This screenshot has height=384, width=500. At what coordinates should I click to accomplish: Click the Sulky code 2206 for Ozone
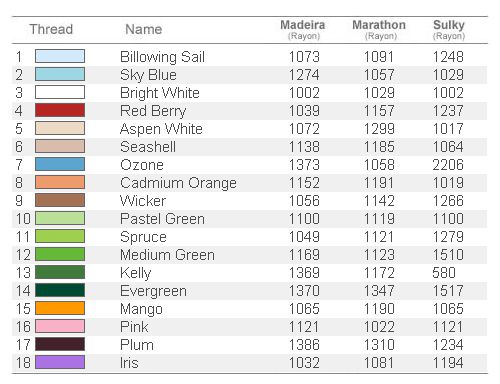(448, 165)
